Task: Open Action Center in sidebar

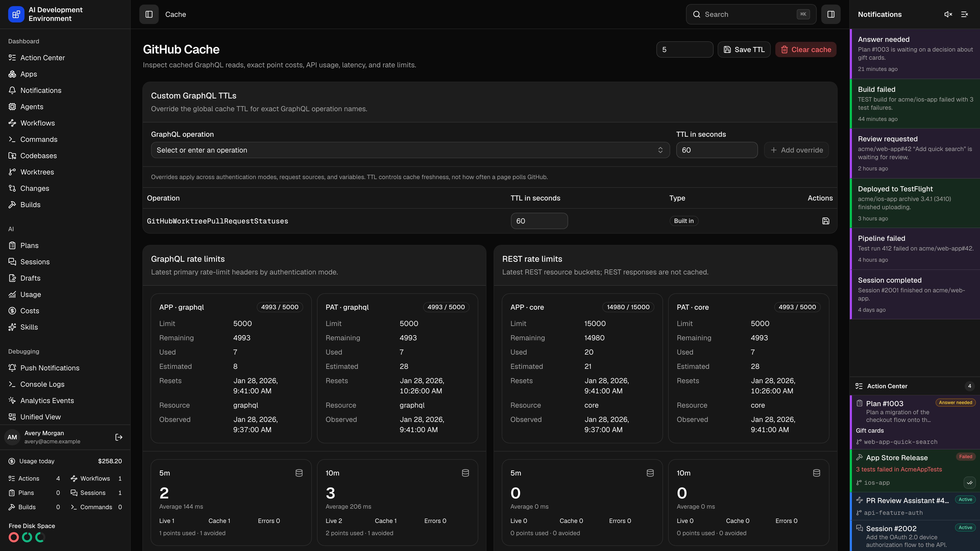Action: [x=65, y=58]
